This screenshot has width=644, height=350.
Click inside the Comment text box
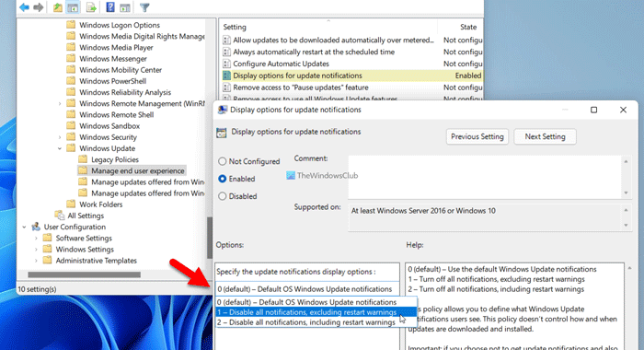485,177
